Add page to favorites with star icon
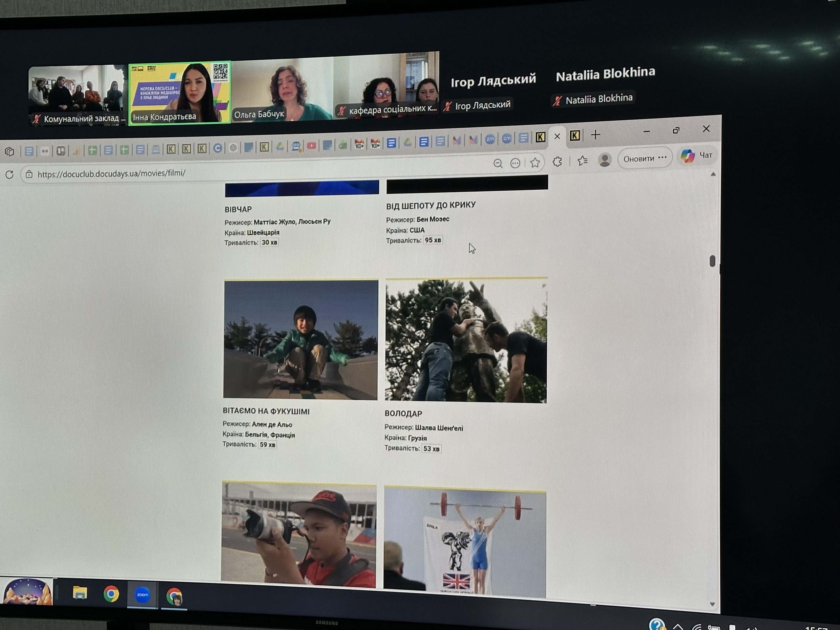Screen dimensions: 840x630 pyautogui.click(x=535, y=162)
